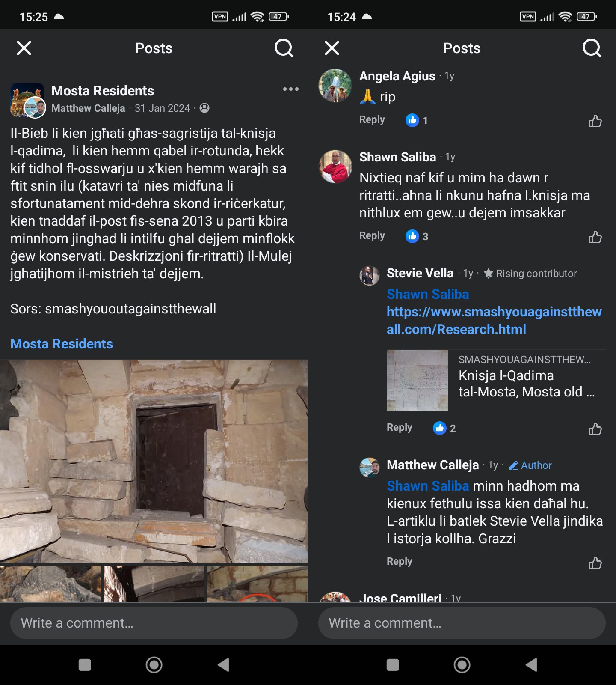Screen dimensions: 616x685
Task: Open Matthew Calleja's commenter name
Action: point(433,465)
